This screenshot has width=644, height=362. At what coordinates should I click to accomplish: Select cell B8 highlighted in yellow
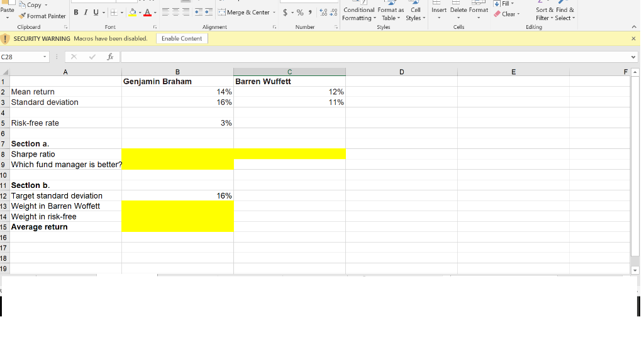(x=177, y=153)
